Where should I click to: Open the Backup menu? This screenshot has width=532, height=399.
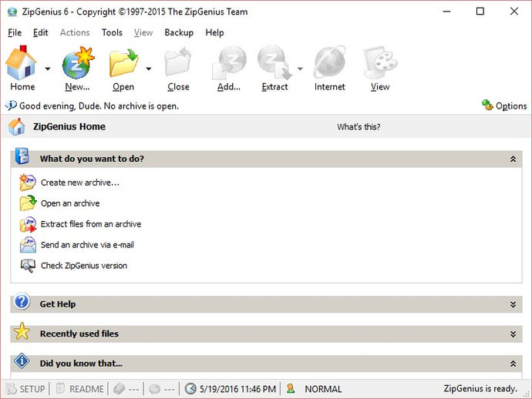click(179, 32)
